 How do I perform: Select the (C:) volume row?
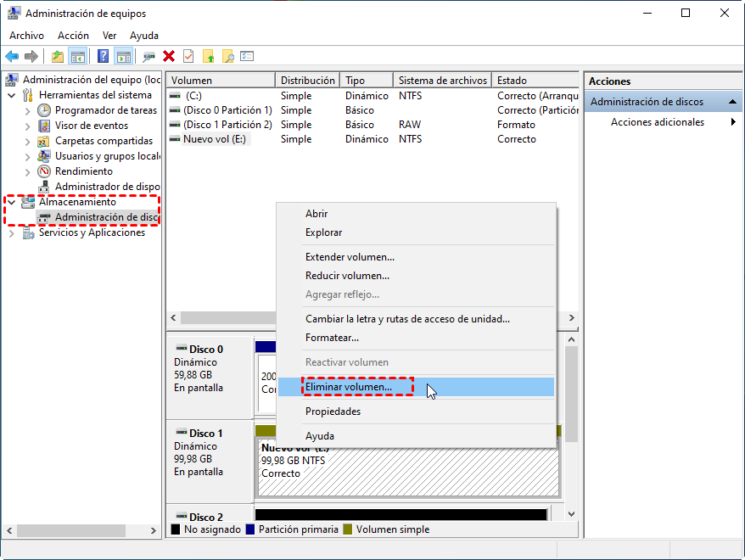(x=373, y=96)
